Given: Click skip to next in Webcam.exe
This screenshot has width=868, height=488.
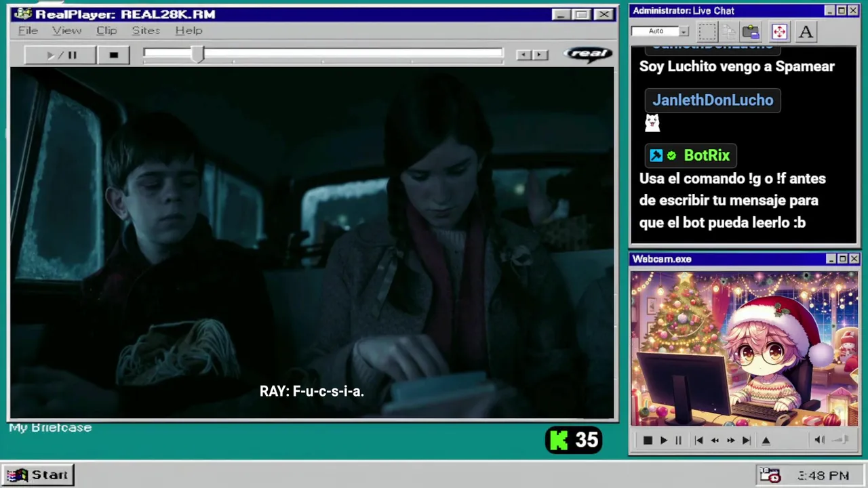Looking at the screenshot, I should (x=746, y=441).
